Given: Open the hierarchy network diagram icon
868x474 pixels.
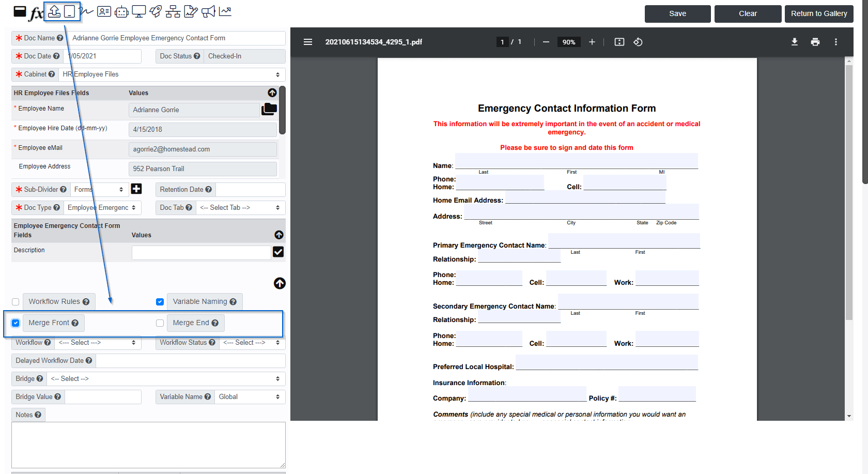Looking at the screenshot, I should point(173,11).
